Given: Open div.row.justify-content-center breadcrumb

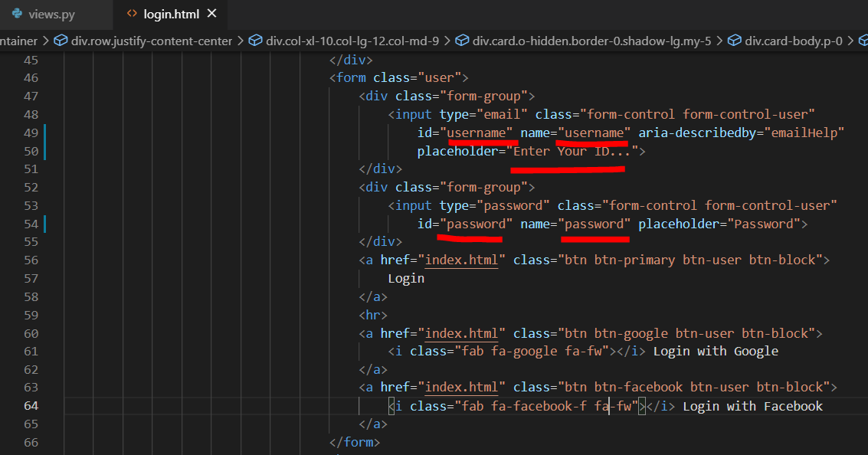Looking at the screenshot, I should click(151, 41).
